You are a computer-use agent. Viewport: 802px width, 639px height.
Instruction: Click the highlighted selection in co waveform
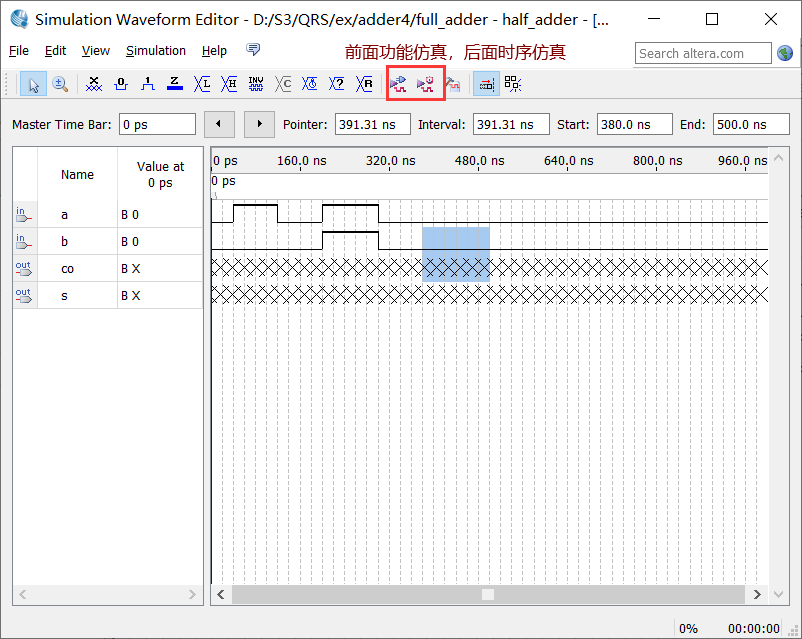456,268
